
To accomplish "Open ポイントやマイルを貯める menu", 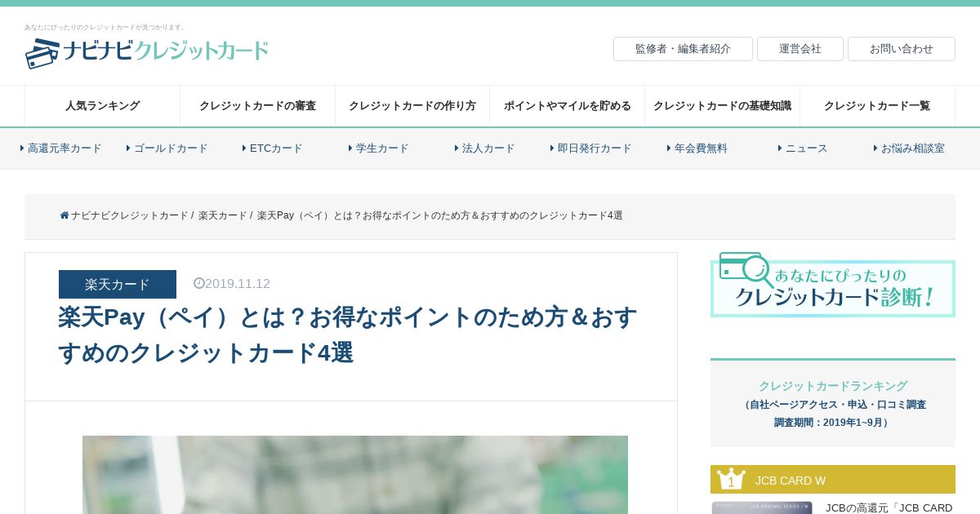I will 568,106.
